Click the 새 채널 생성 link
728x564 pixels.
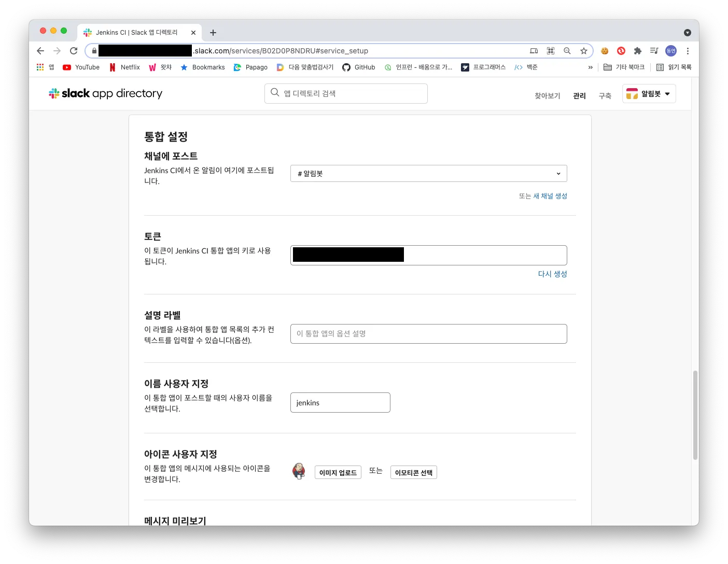pos(550,196)
